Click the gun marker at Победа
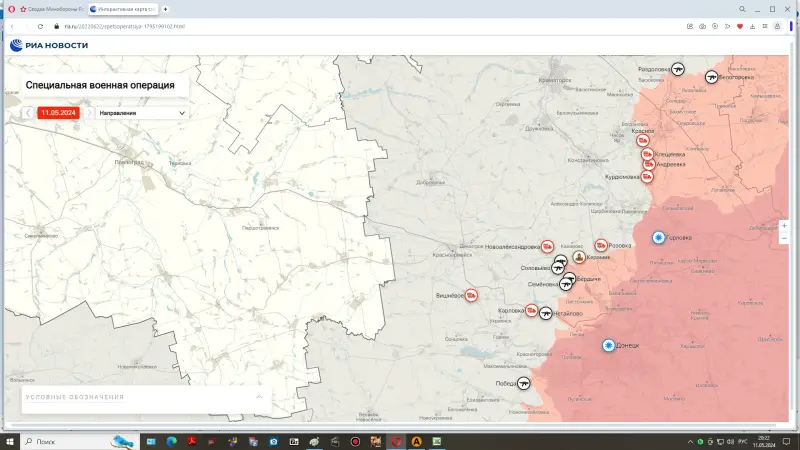The width and height of the screenshot is (800, 450). tap(523, 383)
